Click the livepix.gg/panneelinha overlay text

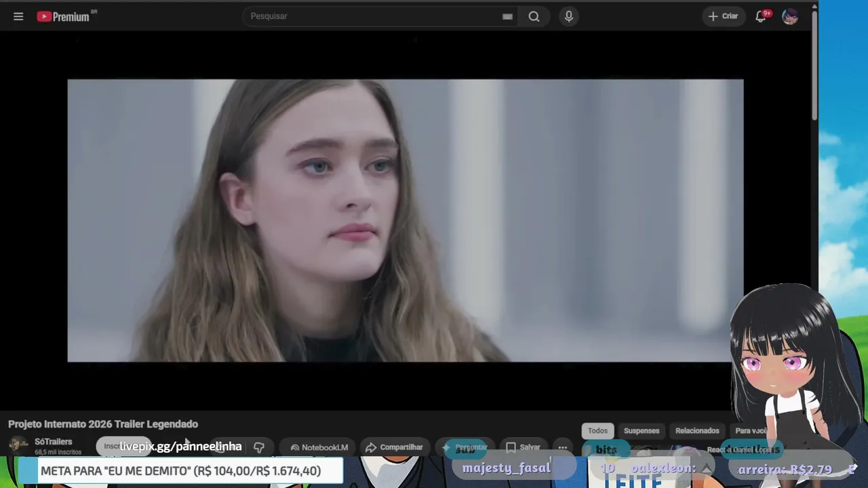180,447
